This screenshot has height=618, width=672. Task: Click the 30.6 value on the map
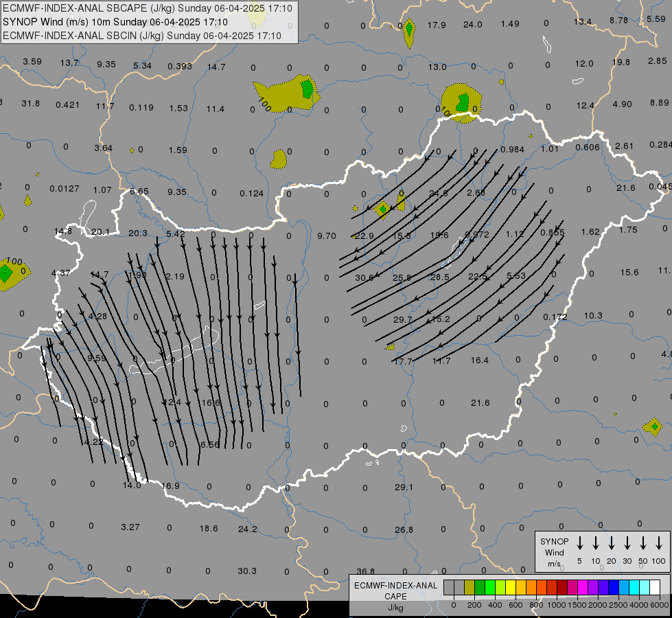tap(364, 278)
